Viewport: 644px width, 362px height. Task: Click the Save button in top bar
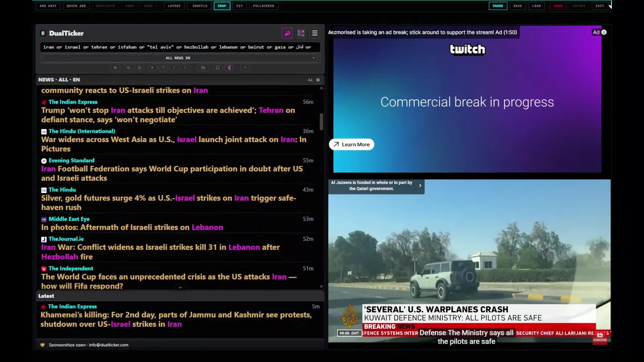pyautogui.click(x=518, y=6)
